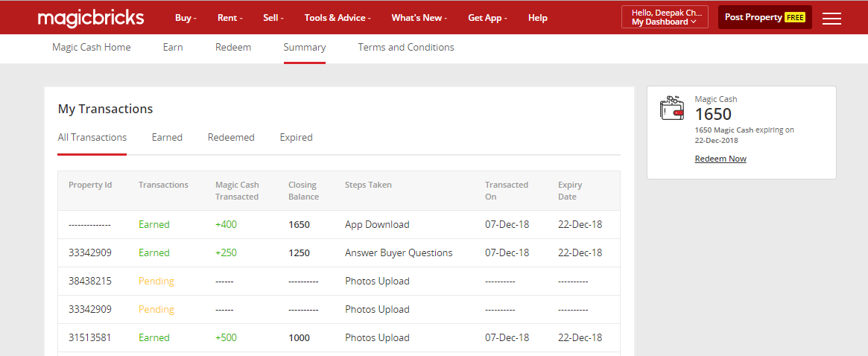Show the Redeemed transactions tab
868x356 pixels.
click(231, 137)
